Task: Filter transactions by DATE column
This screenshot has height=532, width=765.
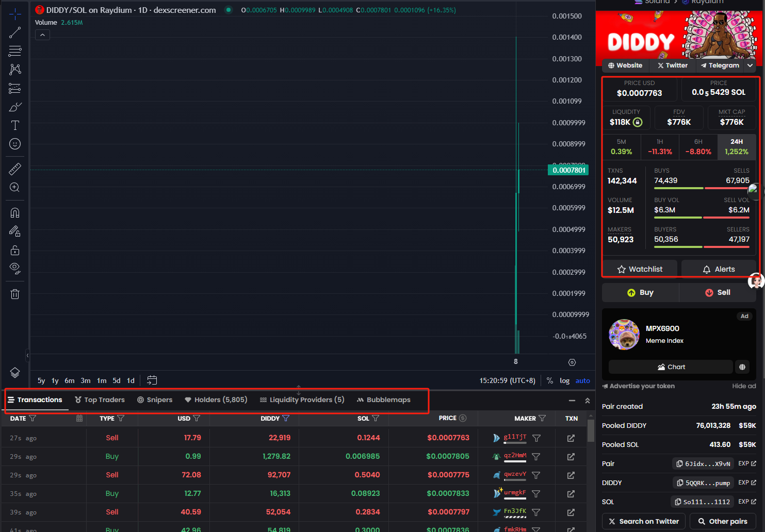Action: (32, 418)
